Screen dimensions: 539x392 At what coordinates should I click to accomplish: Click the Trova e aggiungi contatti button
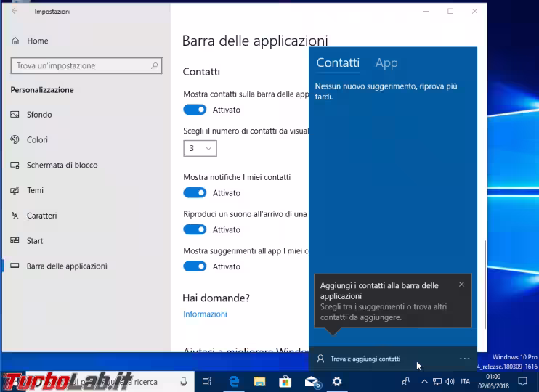359,359
